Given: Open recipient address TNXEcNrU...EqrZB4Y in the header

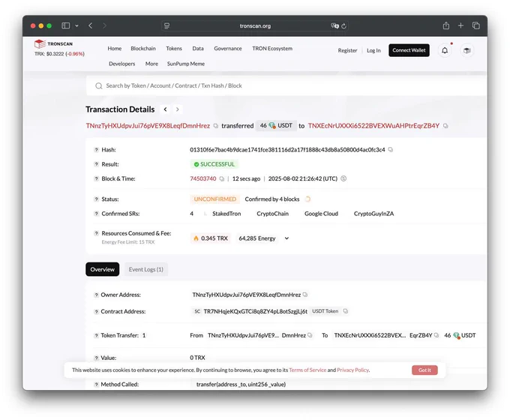Looking at the screenshot, I should (x=373, y=126).
